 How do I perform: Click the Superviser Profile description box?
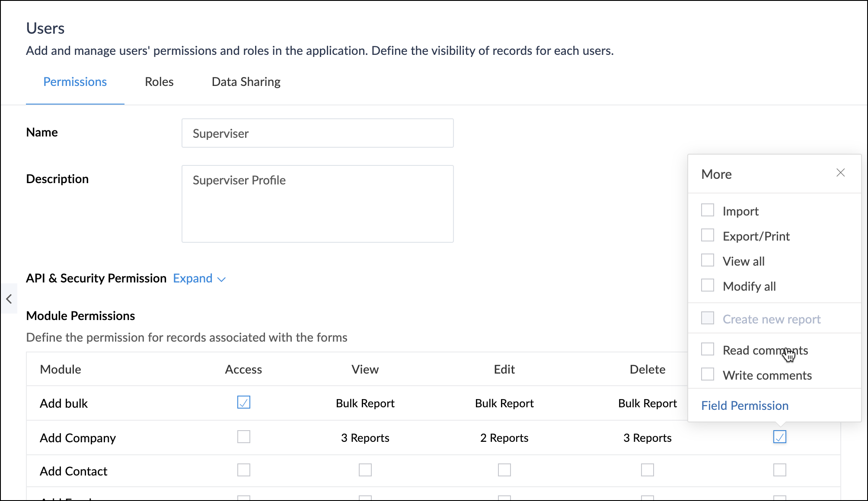point(317,203)
